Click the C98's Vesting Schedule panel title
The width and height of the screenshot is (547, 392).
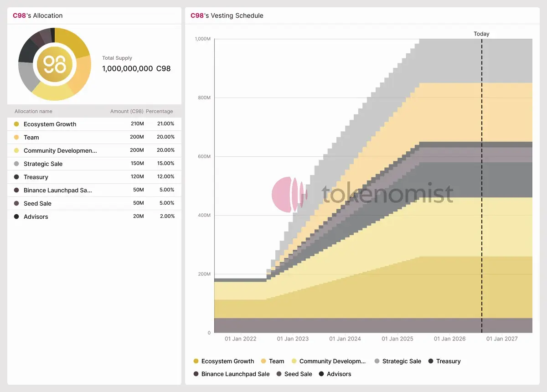point(227,15)
